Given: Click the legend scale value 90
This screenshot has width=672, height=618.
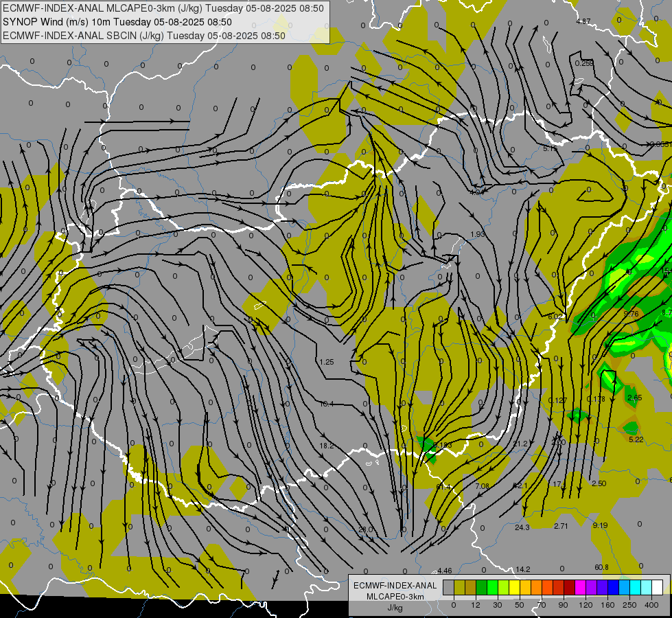Looking at the screenshot, I should [x=563, y=605].
